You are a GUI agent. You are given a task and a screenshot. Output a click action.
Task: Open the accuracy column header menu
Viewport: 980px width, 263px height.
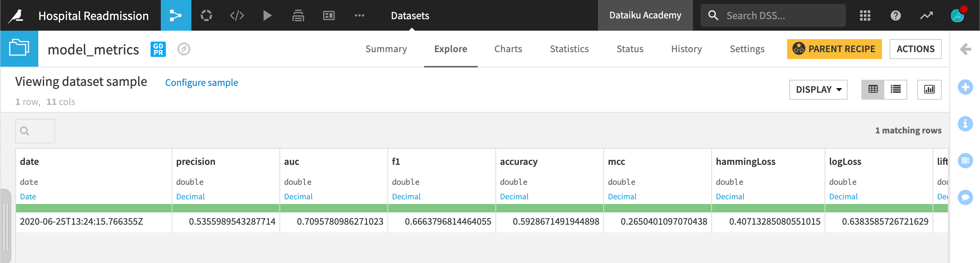click(x=519, y=162)
